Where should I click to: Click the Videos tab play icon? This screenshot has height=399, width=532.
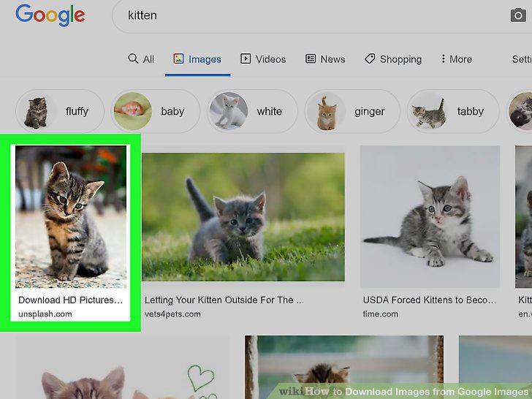pyautogui.click(x=246, y=58)
